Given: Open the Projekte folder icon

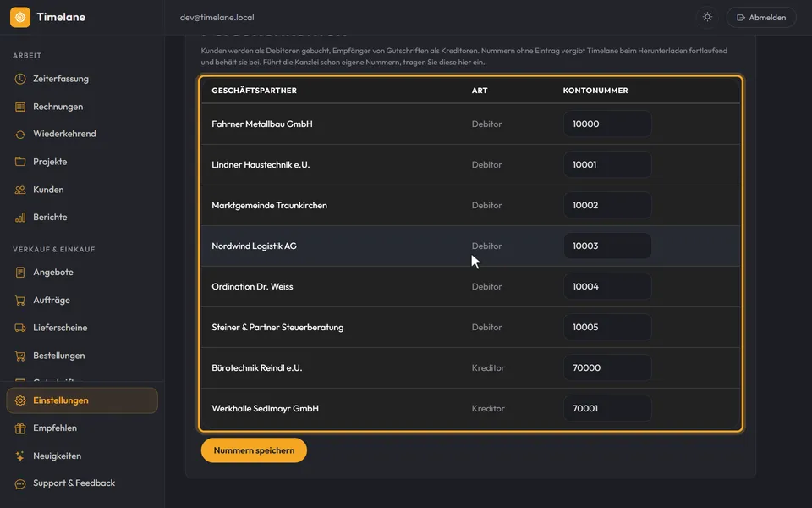Looking at the screenshot, I should pyautogui.click(x=20, y=162).
